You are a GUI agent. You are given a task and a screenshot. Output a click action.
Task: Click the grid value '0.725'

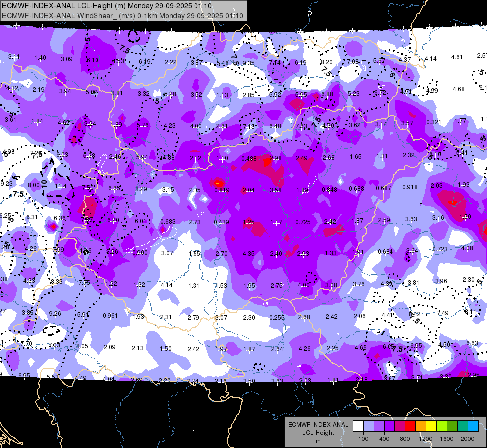tap(303, 222)
